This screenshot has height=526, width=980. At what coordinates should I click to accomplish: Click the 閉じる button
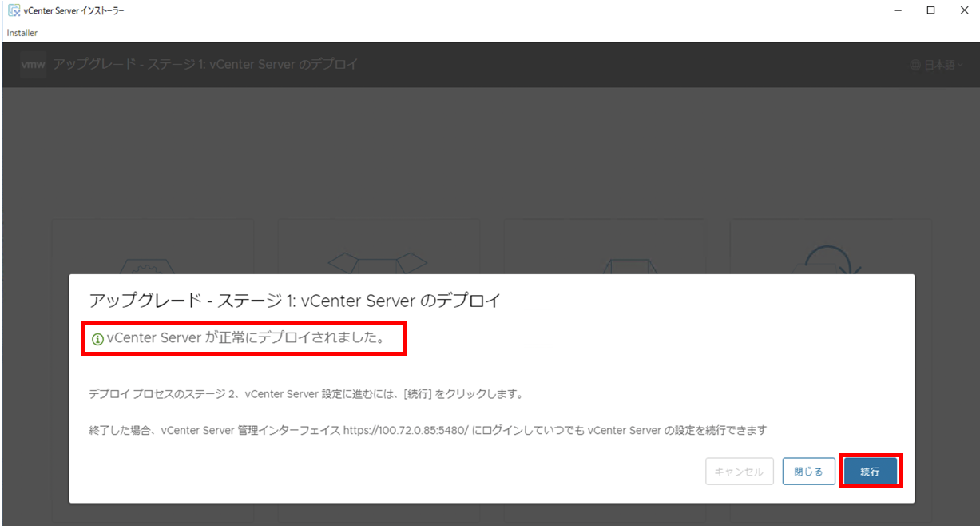pyautogui.click(x=808, y=472)
